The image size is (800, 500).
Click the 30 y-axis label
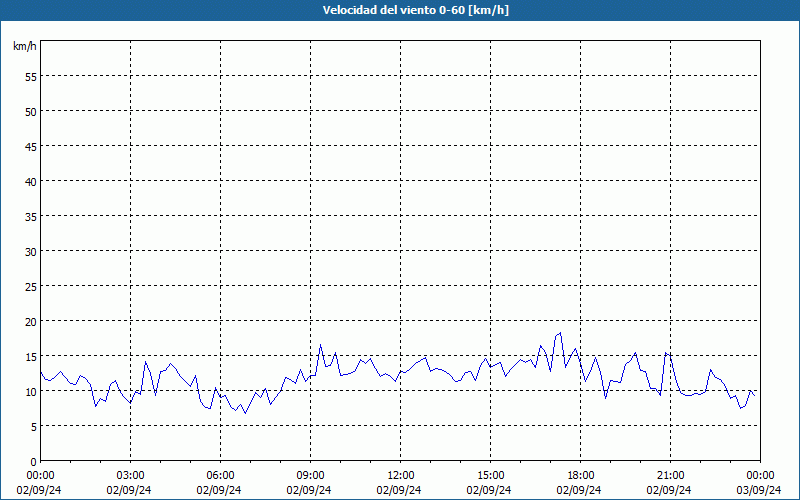31,252
